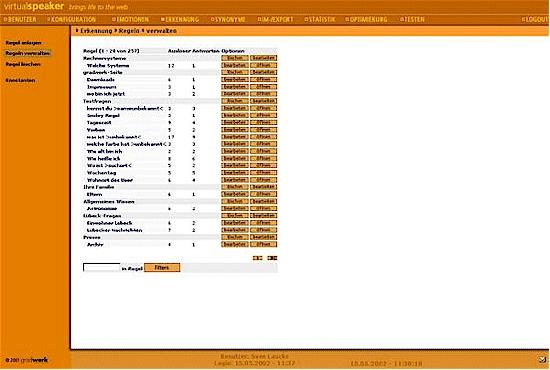Edit the 'Allgemeines Wissen' category

click(x=263, y=201)
